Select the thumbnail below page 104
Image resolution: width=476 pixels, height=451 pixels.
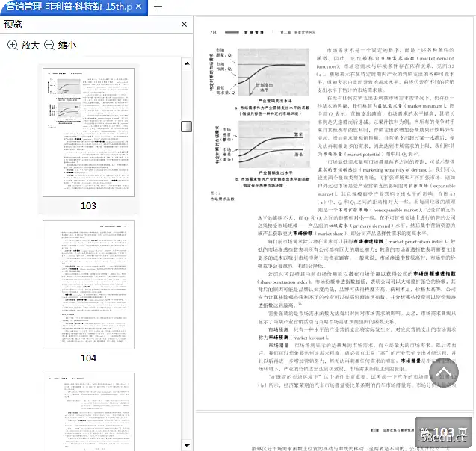(x=89, y=412)
